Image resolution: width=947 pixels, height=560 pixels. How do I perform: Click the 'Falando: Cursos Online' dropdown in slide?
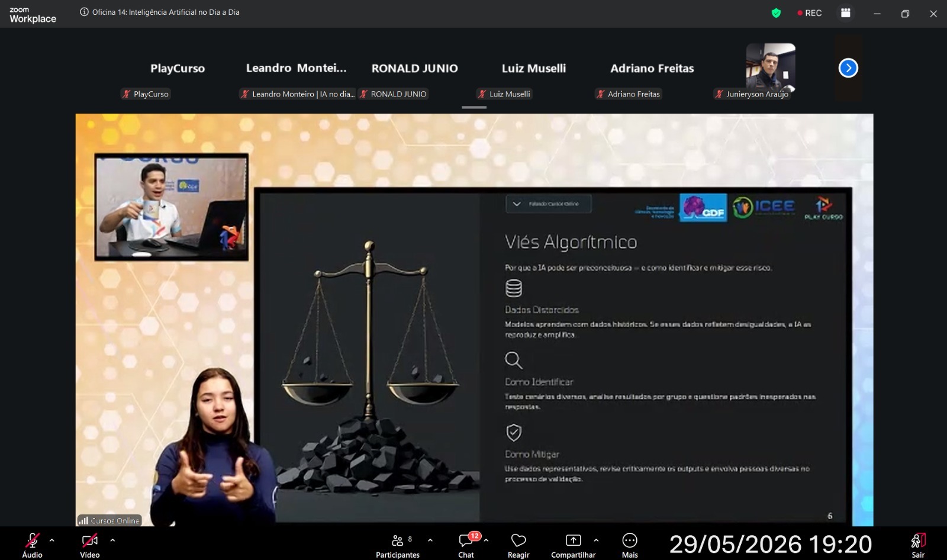coord(548,204)
